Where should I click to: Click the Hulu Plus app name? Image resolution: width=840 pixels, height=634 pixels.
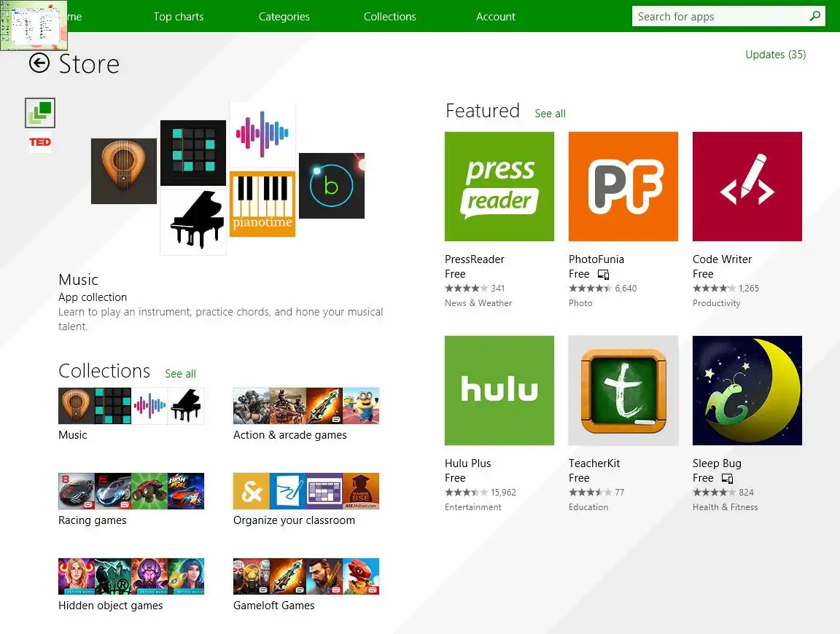pyautogui.click(x=467, y=463)
